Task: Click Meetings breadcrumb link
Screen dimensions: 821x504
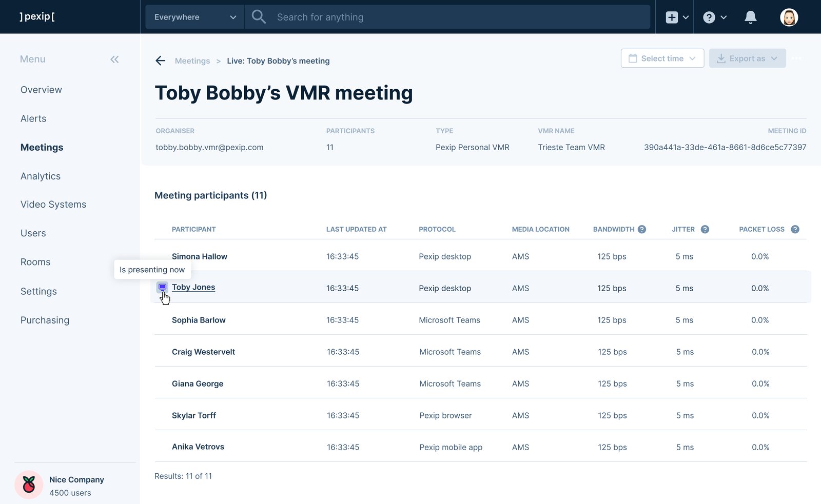Action: tap(192, 61)
